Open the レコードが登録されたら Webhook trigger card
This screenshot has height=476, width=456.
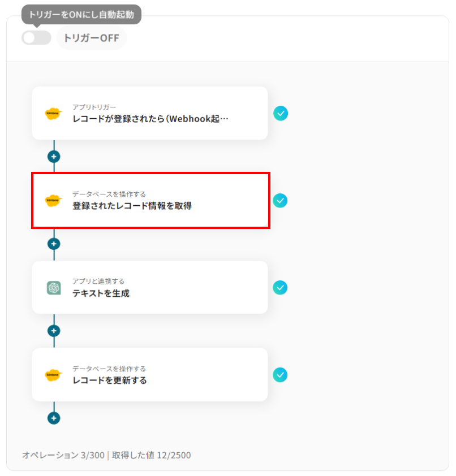click(x=150, y=113)
